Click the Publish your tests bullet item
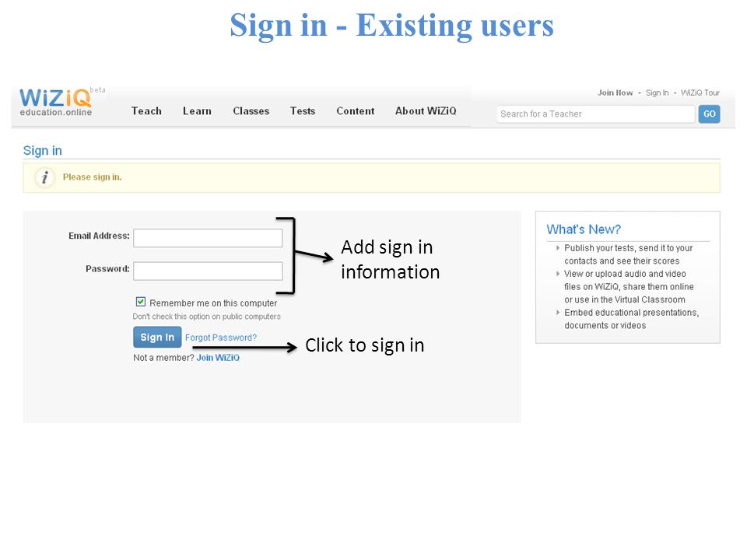Viewport: 747px width, 560px height. [x=629, y=254]
